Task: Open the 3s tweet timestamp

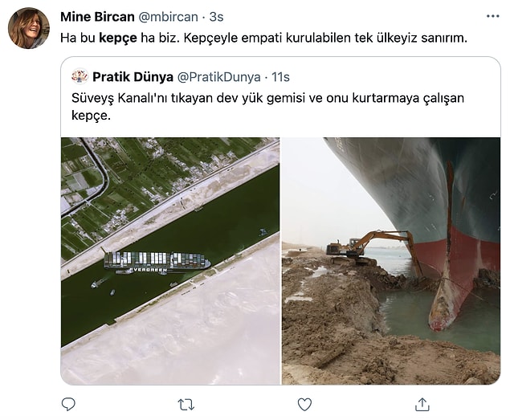Action: pos(217,17)
